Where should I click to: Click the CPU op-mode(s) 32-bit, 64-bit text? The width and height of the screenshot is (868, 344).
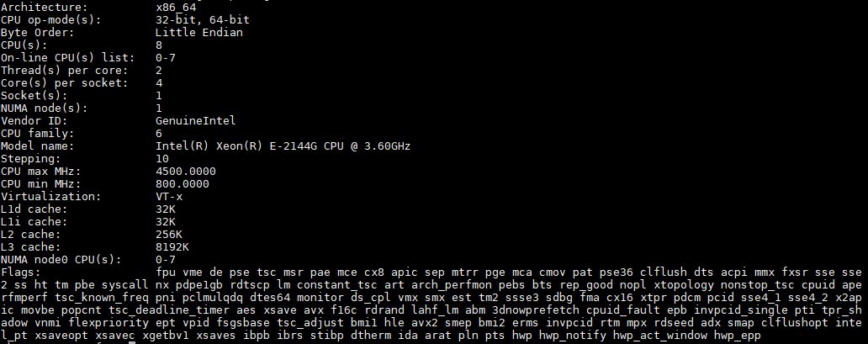pyautogui.click(x=203, y=20)
